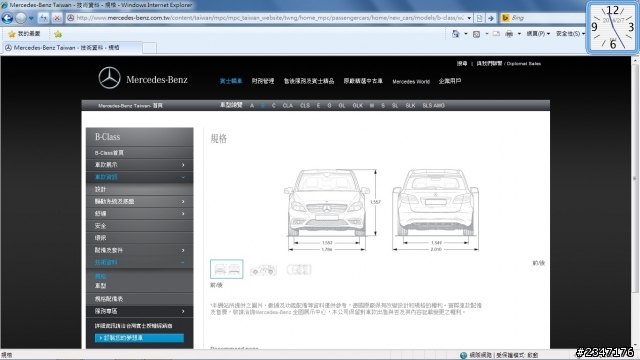The width and height of the screenshot is (640, 360).
Task: Click the RSS Feeds toolbar icon
Action: pos(476,34)
